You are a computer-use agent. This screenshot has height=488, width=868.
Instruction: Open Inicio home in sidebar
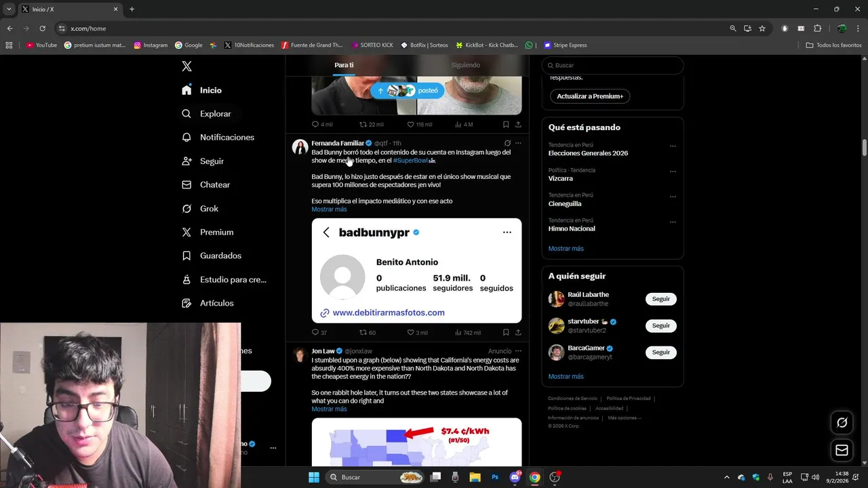202,90
